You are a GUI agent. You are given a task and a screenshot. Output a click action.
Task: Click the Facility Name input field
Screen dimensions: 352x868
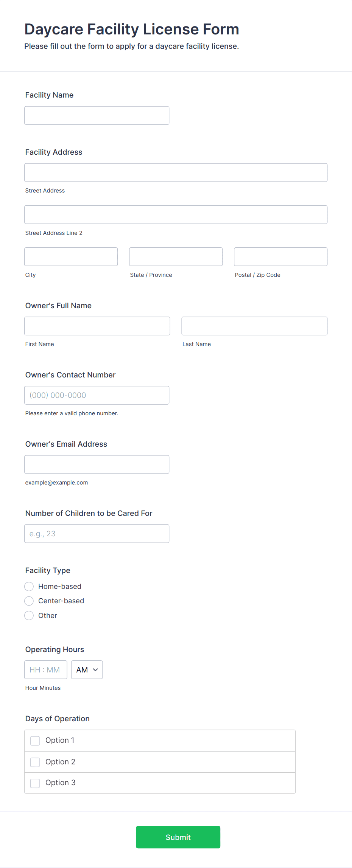pyautogui.click(x=97, y=115)
